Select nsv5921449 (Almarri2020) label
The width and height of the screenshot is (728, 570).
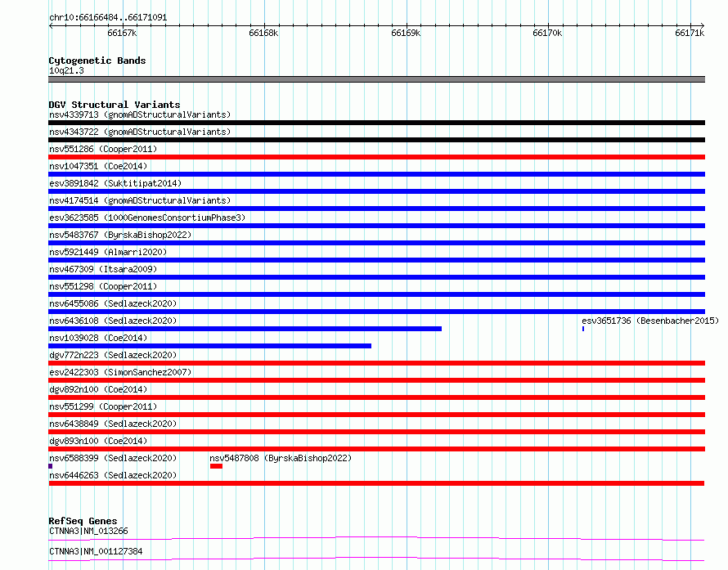click(108, 252)
